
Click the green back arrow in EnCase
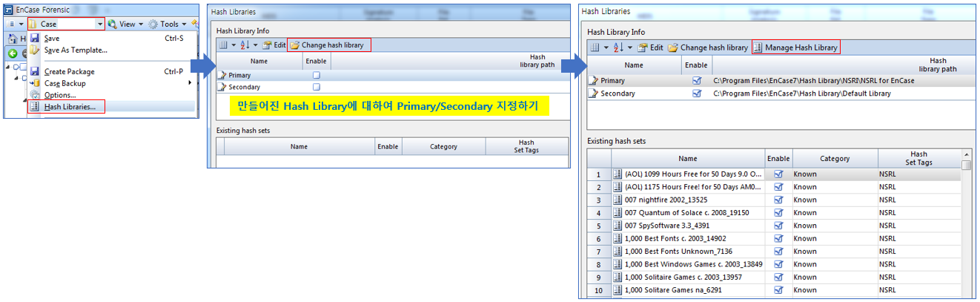13,53
